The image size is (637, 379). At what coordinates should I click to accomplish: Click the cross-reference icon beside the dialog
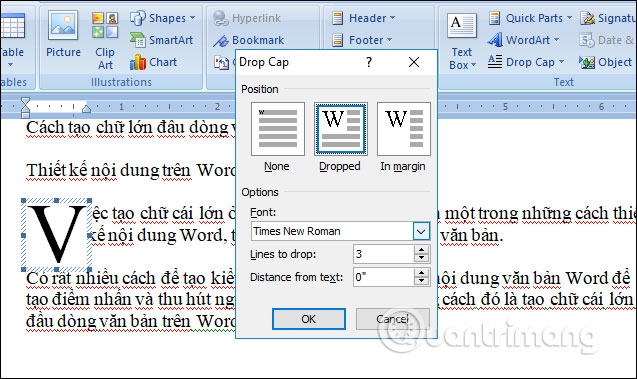click(x=221, y=62)
